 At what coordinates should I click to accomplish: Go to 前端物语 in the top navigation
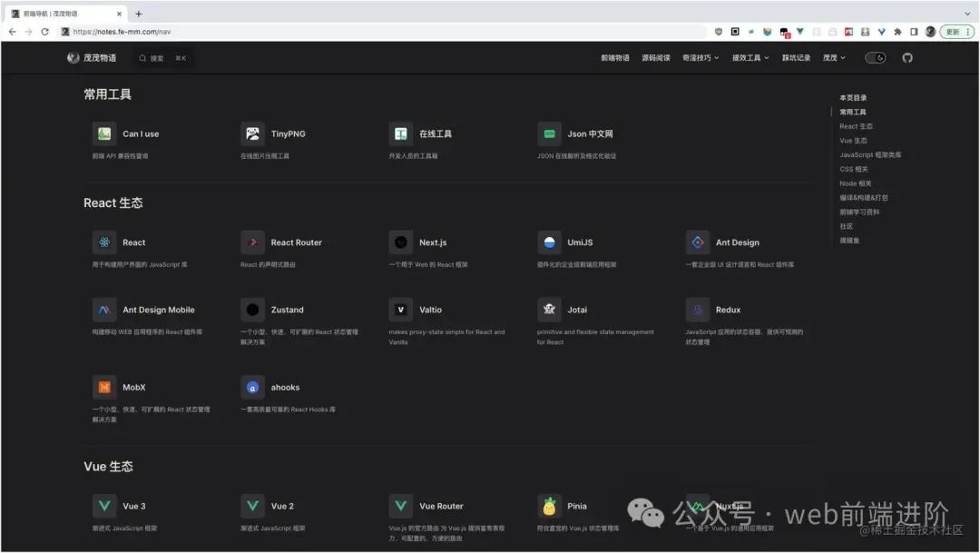[x=615, y=58]
